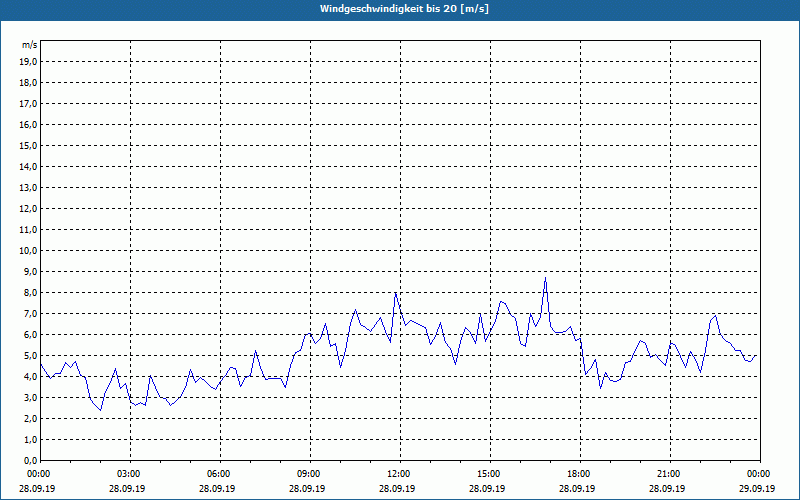Select the '13,0' y-axis value
Screen dimensions: 800x500
pos(28,188)
